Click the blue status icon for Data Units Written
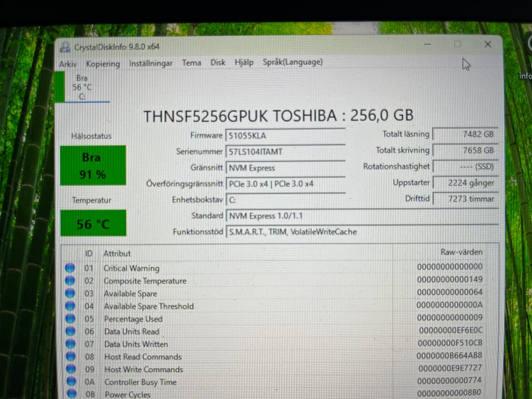Viewport: 532px width, 399px height. 70,344
